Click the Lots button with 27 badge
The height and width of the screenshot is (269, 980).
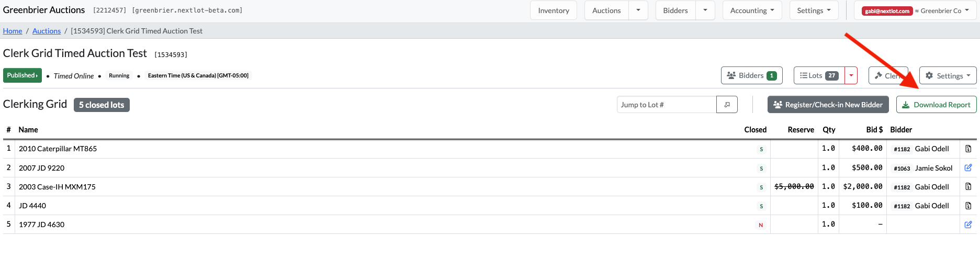(x=819, y=75)
